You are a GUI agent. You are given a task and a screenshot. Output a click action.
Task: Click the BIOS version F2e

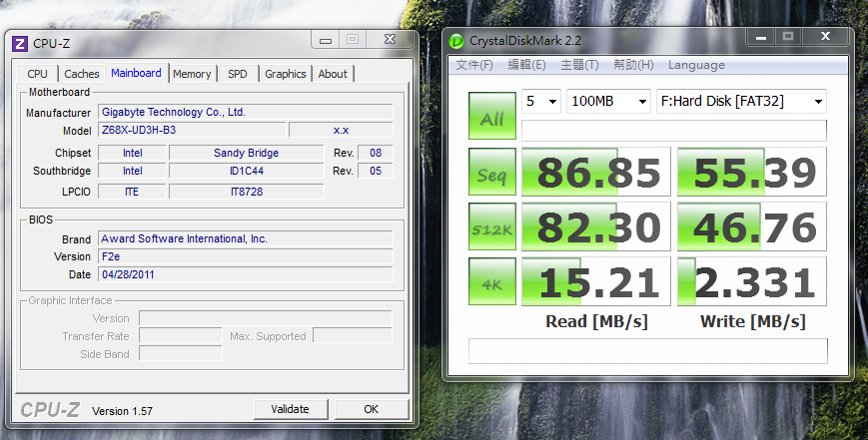pyautogui.click(x=246, y=256)
